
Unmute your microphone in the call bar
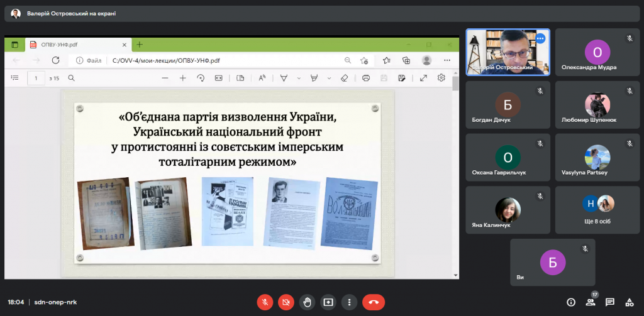(265, 302)
